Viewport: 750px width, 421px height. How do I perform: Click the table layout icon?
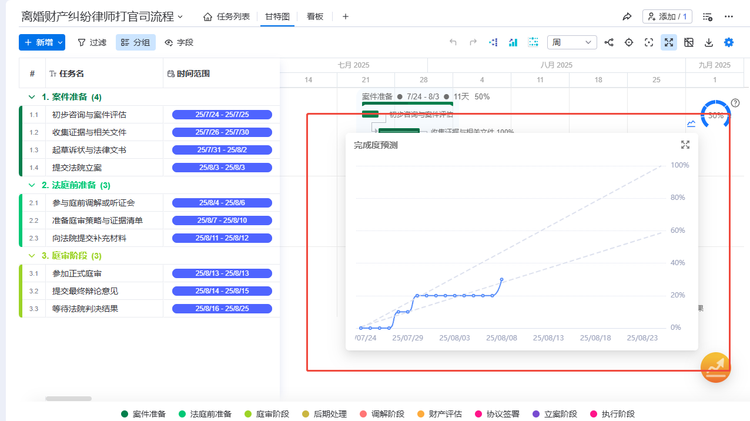tap(689, 43)
